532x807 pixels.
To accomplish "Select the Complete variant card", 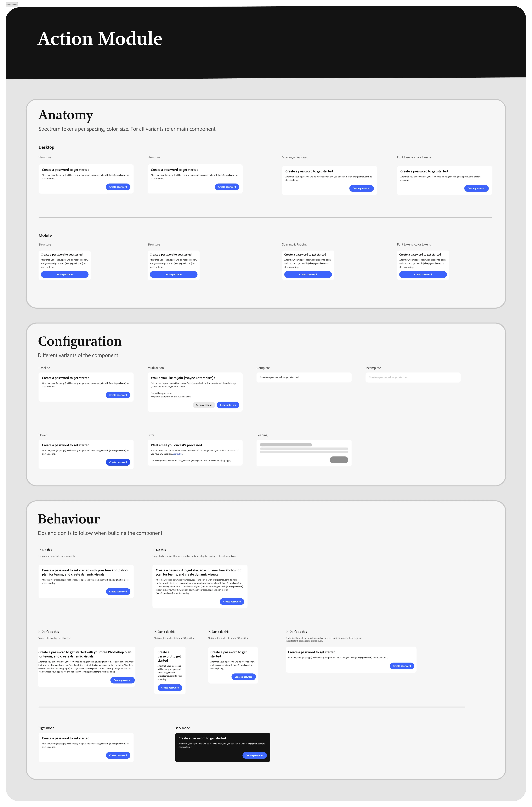I will (304, 378).
